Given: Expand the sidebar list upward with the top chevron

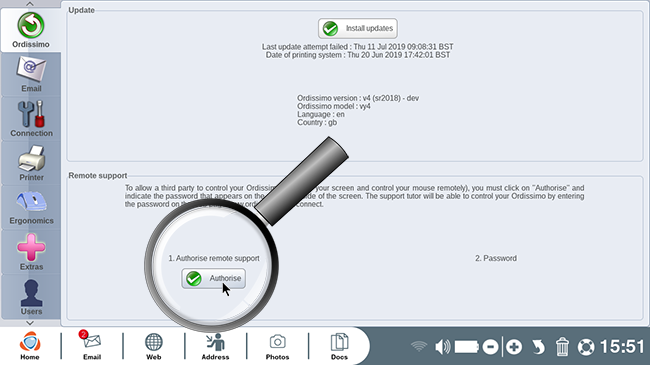Looking at the screenshot, I should (30, 4).
